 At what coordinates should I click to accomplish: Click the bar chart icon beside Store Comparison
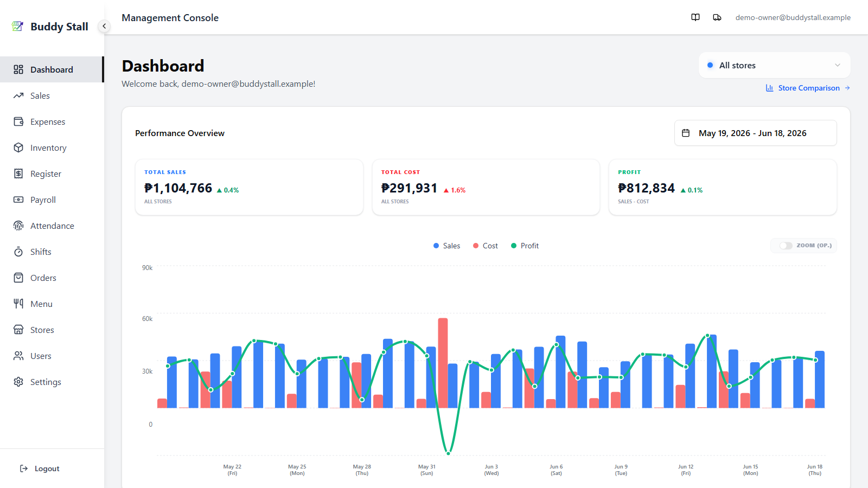click(x=769, y=88)
